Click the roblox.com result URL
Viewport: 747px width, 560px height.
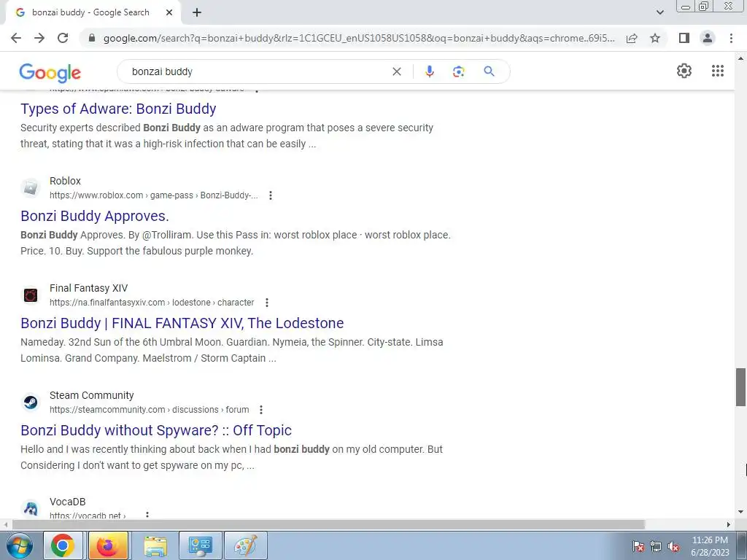153,195
